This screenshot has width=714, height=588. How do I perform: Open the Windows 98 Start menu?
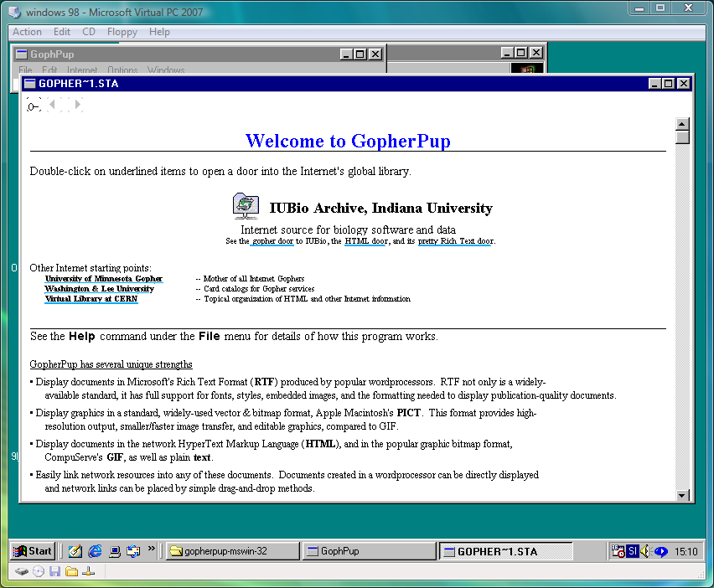coord(33,551)
